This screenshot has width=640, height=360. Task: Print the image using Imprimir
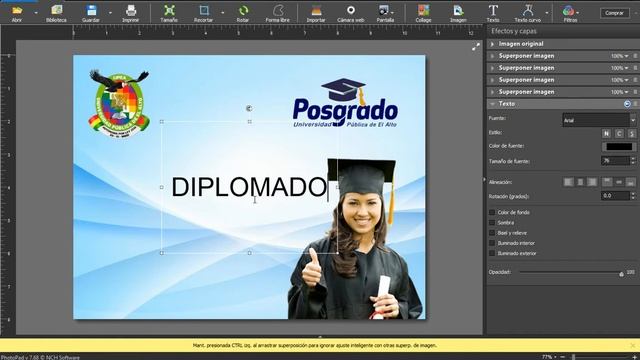tap(131, 13)
